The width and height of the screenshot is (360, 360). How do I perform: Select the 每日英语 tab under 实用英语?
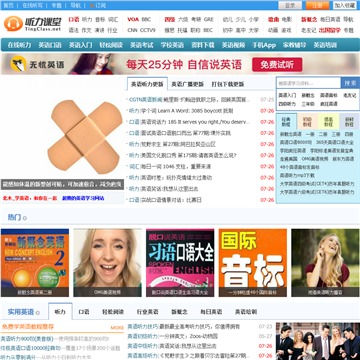tap(211, 312)
